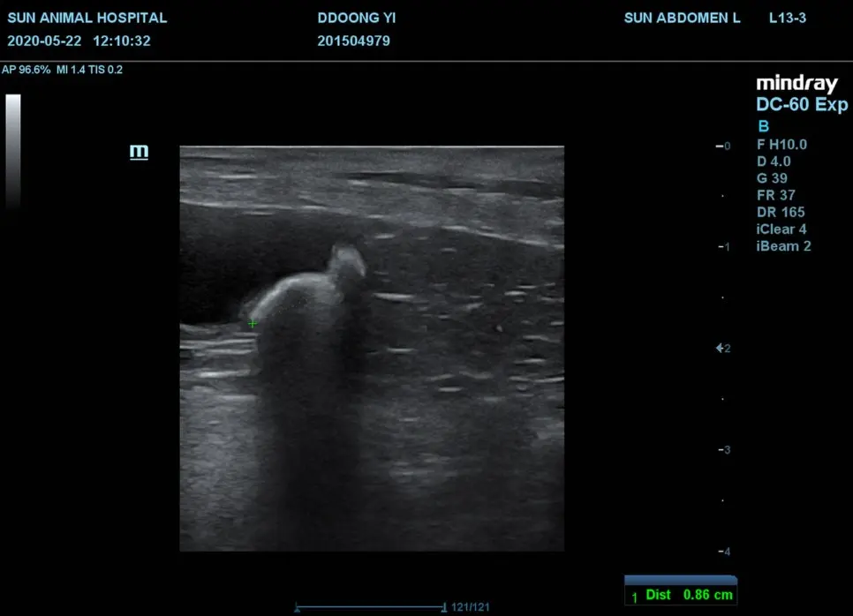853x616 pixels.
Task: Click the cine loop end marker
Action: (x=444, y=607)
